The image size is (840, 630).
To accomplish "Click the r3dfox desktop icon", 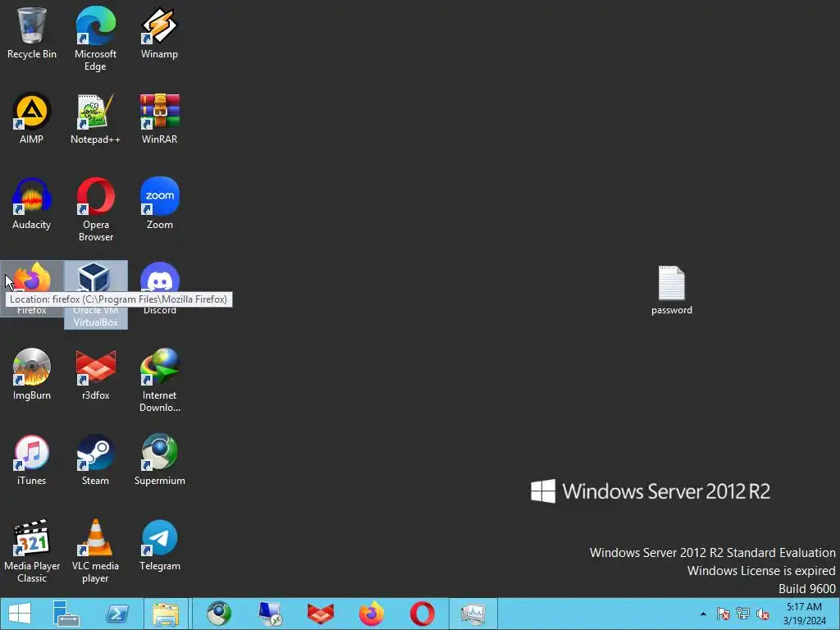I will click(x=95, y=374).
